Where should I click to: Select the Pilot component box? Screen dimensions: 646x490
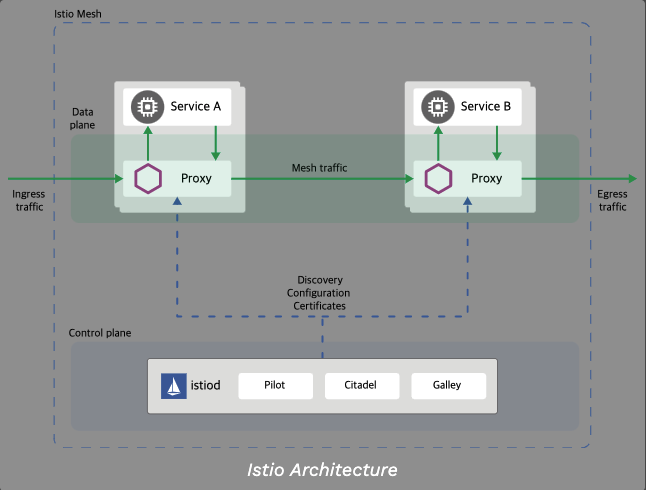coord(276,386)
